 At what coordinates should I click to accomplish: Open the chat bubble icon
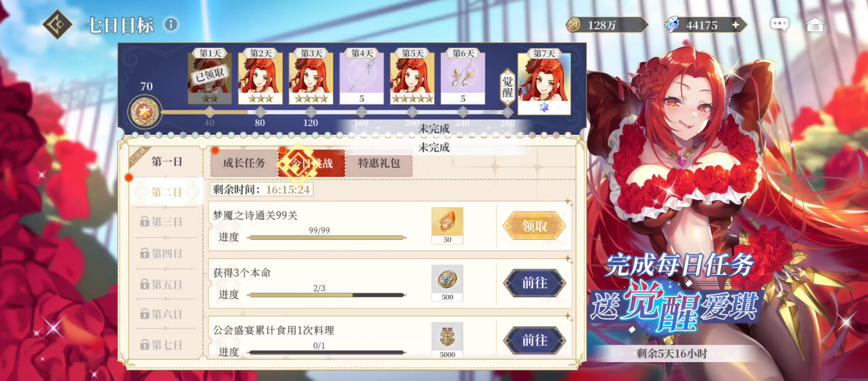[779, 24]
